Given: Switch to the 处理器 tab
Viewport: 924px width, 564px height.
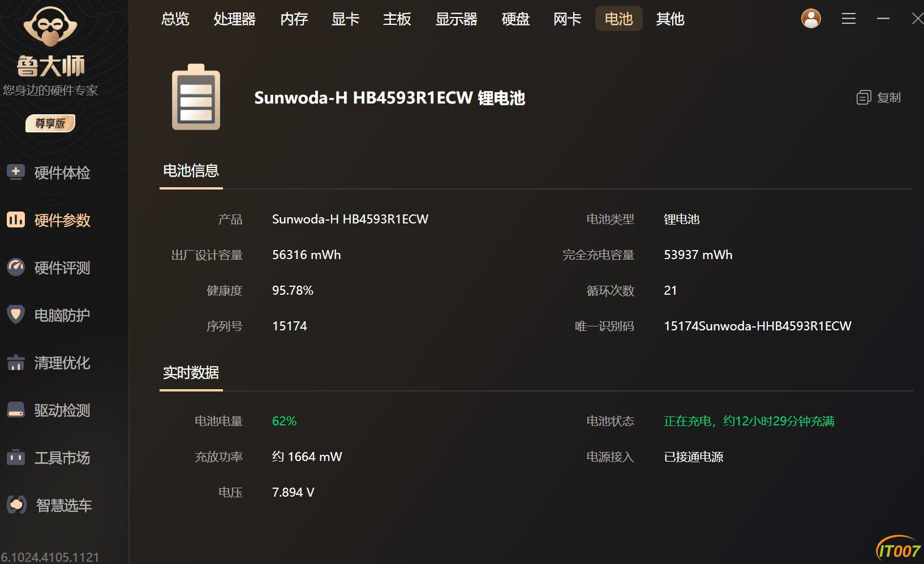Looking at the screenshot, I should pyautogui.click(x=235, y=19).
